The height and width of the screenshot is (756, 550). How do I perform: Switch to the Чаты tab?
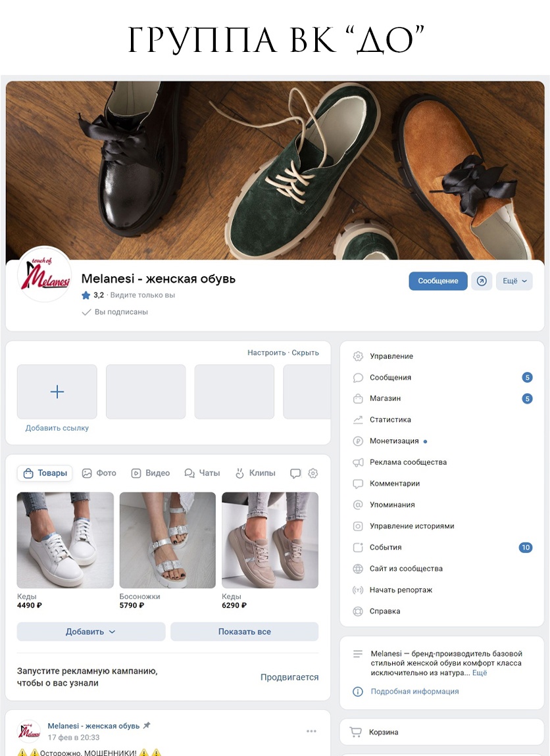coord(202,473)
